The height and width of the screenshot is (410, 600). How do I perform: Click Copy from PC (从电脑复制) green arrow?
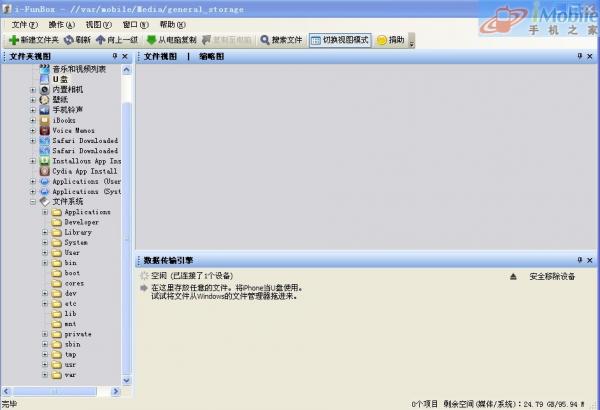[152, 40]
